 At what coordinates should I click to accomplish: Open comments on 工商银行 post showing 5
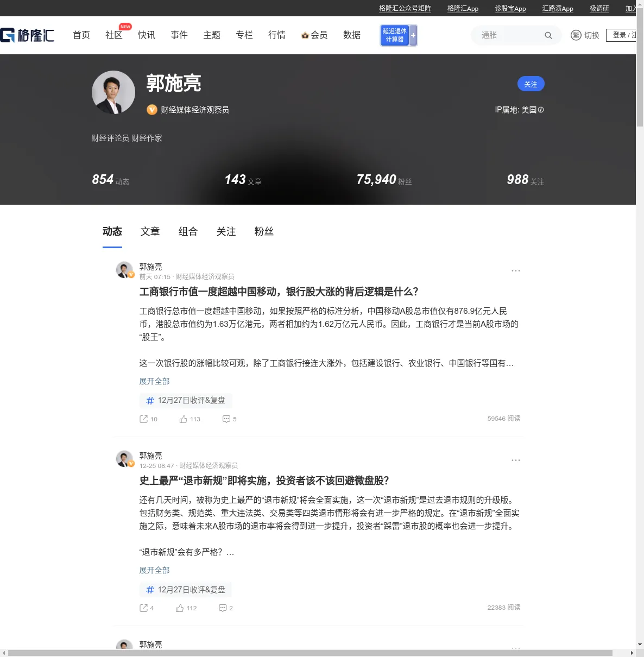[x=229, y=419]
